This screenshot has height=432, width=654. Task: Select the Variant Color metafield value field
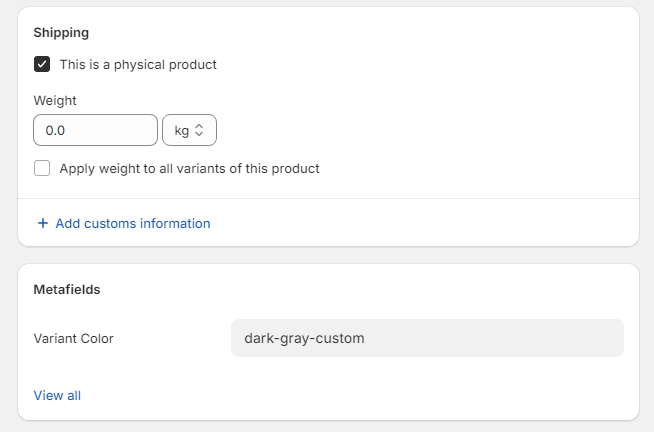pyautogui.click(x=427, y=338)
